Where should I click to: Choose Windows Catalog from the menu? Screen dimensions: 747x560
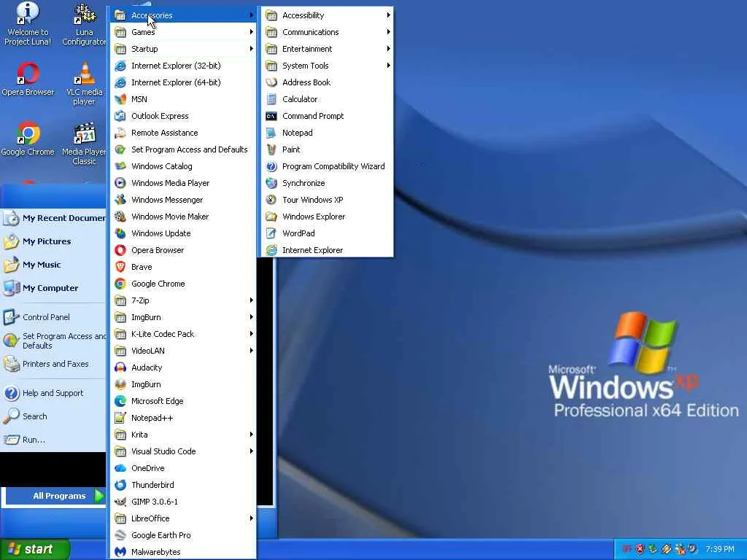(x=183, y=166)
